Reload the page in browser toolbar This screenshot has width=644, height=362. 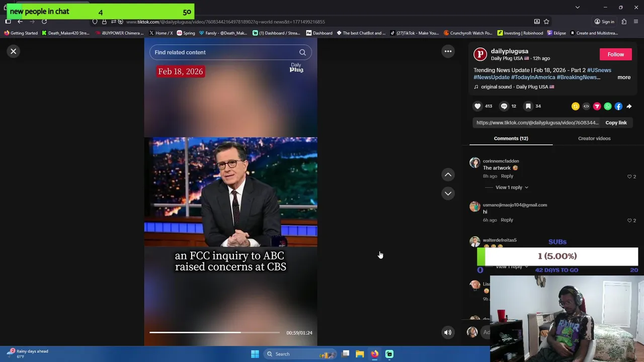coord(44,22)
